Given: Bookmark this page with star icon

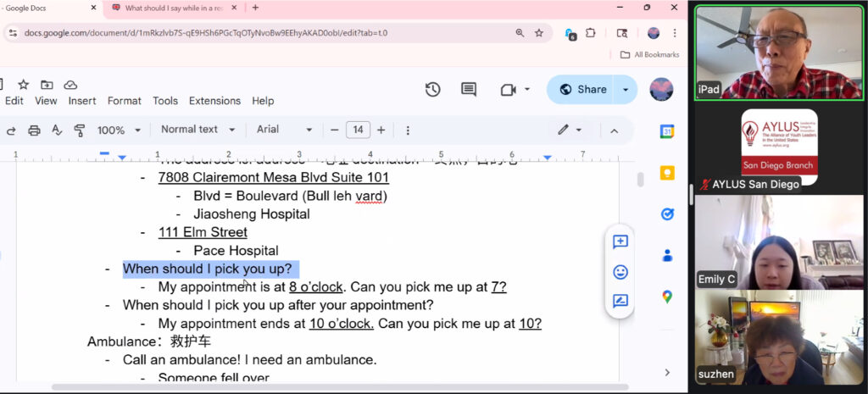Looking at the screenshot, I should pos(538,33).
